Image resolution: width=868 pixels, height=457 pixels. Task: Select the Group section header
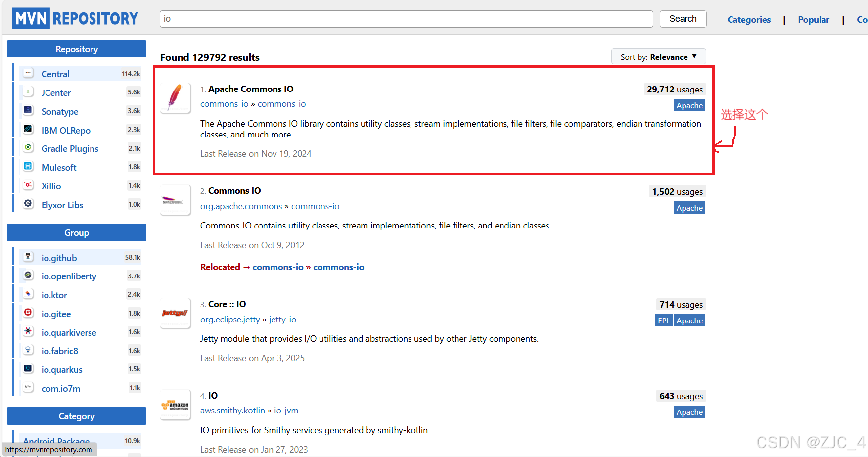[77, 232]
